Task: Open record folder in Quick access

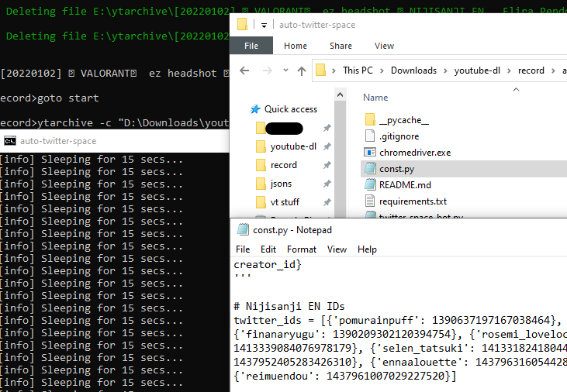Action: (284, 165)
